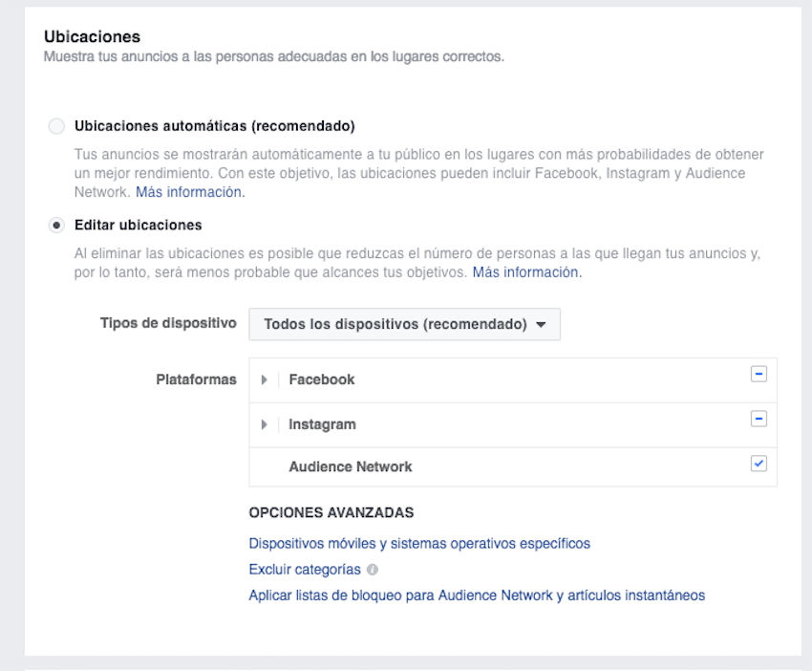The image size is (812, 671).
Task: Uncheck the Audience Network checkbox
Action: 759,464
